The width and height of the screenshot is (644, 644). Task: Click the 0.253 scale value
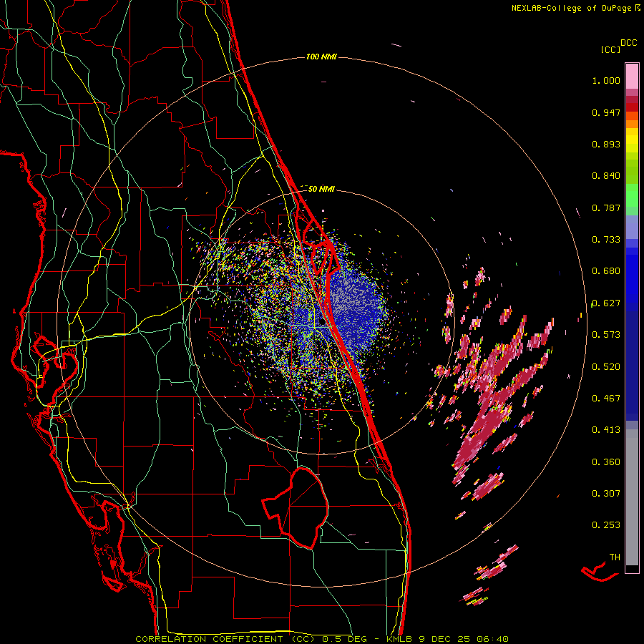click(x=606, y=525)
